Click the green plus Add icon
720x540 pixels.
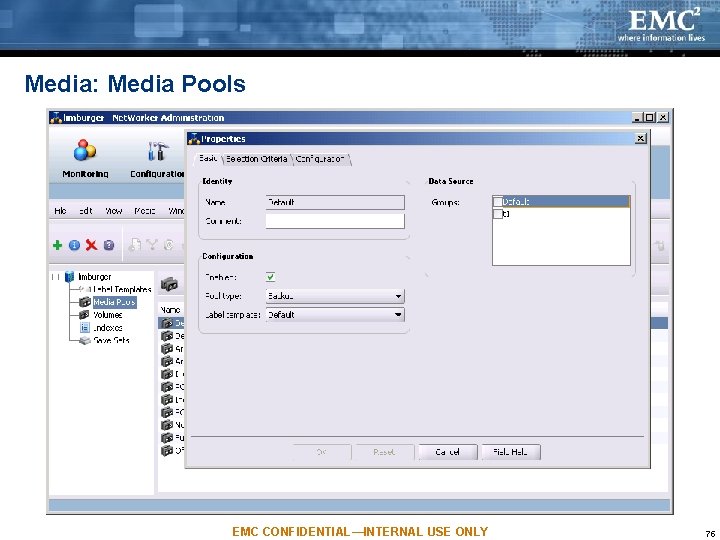click(x=57, y=245)
